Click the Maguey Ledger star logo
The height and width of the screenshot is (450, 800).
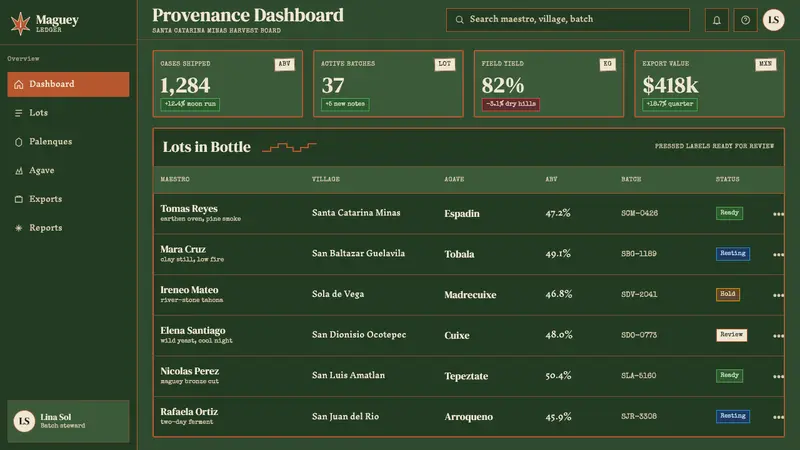(x=20, y=23)
